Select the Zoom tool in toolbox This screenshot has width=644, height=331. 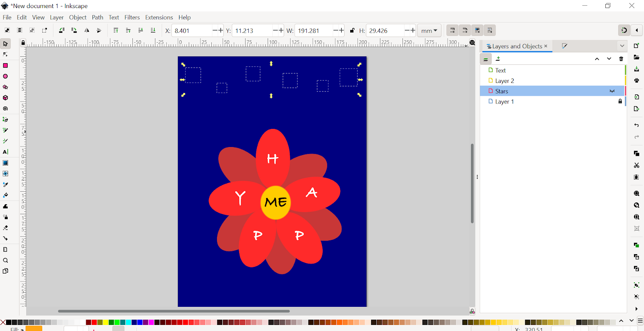pyautogui.click(x=5, y=261)
